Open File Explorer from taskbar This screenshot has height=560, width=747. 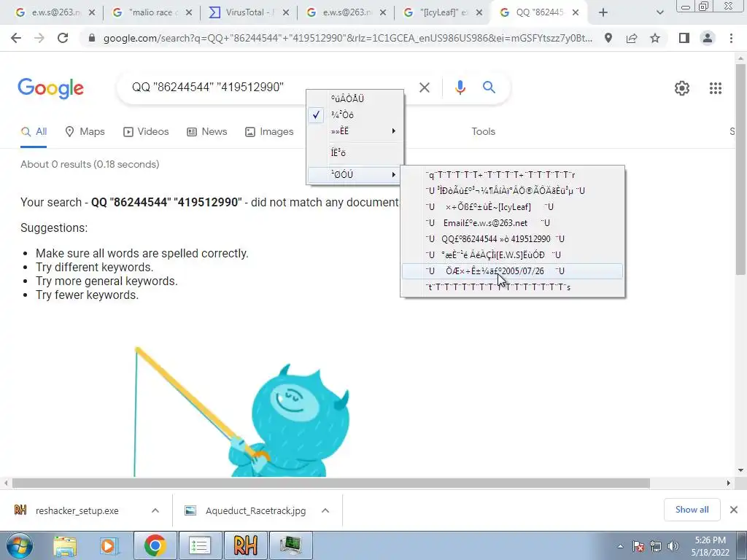(65, 545)
